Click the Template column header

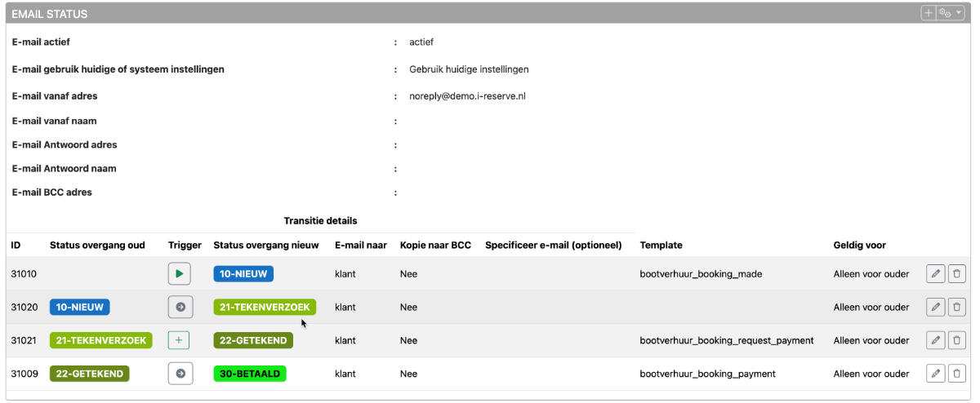(x=661, y=245)
